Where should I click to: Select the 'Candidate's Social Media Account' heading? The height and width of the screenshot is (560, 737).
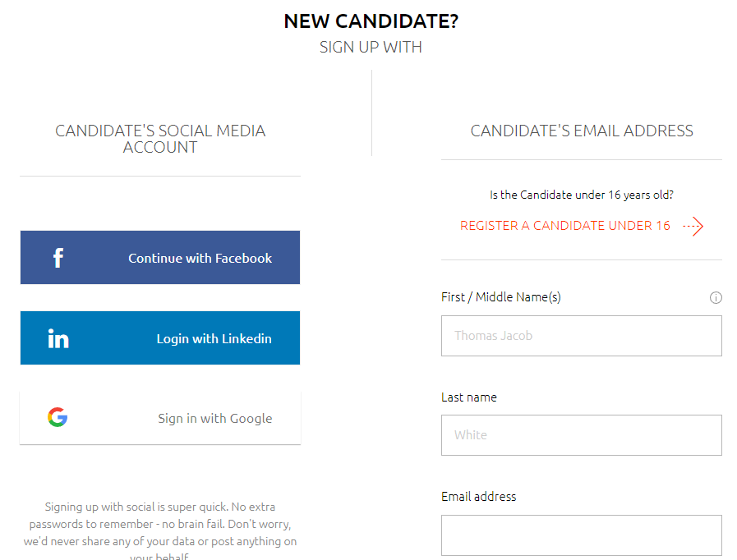click(160, 139)
